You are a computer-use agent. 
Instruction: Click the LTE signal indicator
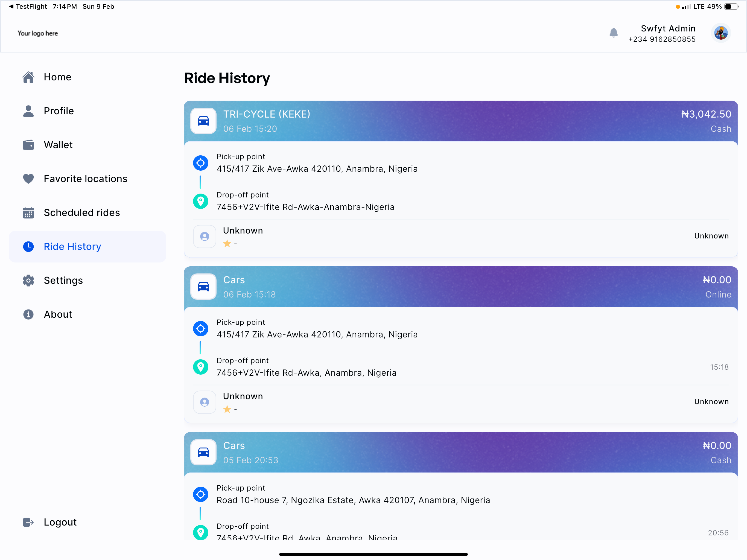[693, 7]
